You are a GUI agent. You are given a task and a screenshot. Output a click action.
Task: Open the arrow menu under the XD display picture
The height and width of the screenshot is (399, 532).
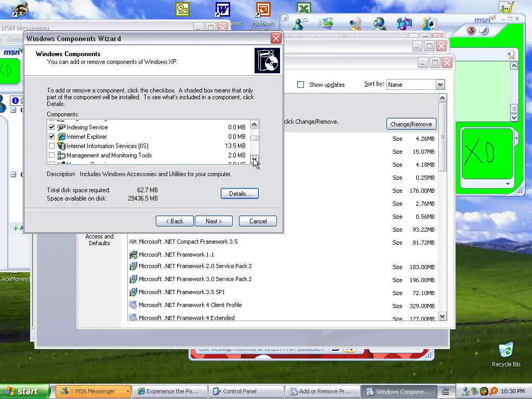click(508, 184)
